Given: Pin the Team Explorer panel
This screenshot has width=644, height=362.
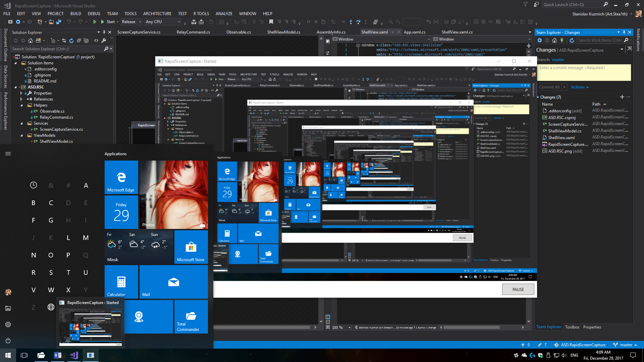Looking at the screenshot, I should click(x=623, y=32).
